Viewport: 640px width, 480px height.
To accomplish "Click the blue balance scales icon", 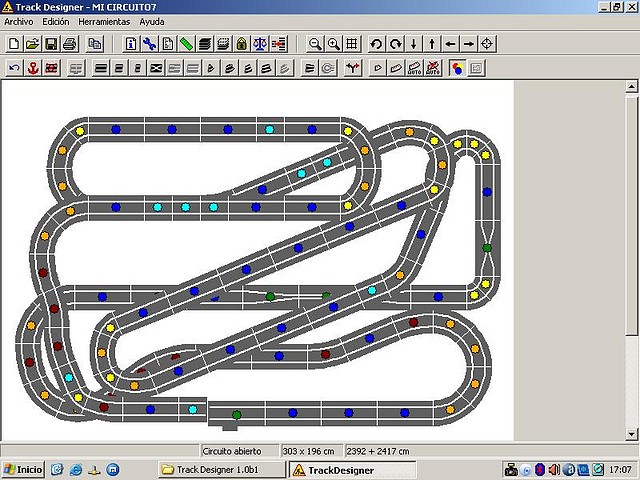I will click(260, 44).
